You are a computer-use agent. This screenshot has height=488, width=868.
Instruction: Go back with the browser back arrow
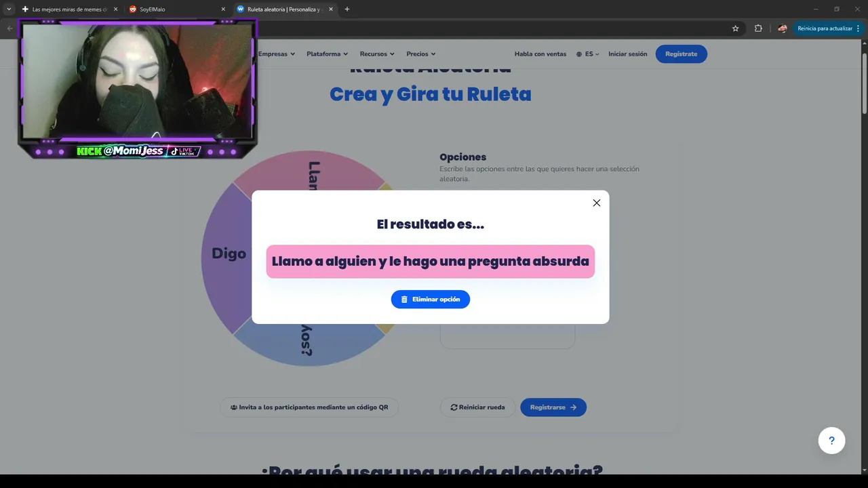tap(9, 28)
